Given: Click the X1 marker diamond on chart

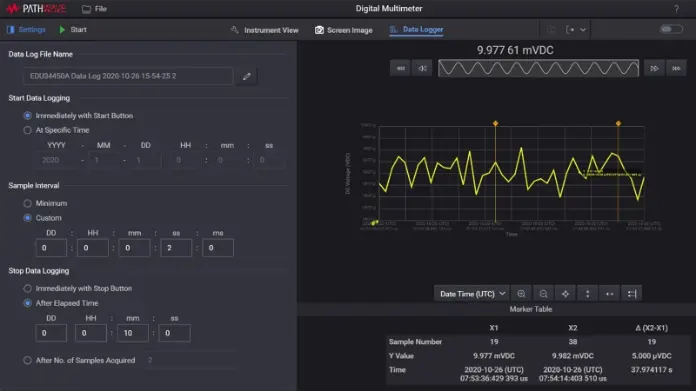Looking at the screenshot, I should (495, 123).
